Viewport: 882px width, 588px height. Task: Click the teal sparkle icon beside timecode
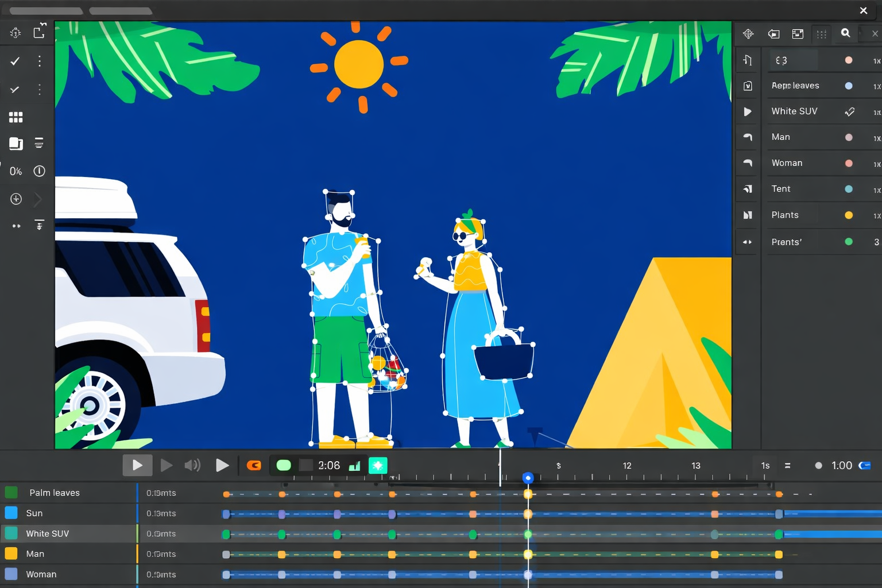[378, 465]
